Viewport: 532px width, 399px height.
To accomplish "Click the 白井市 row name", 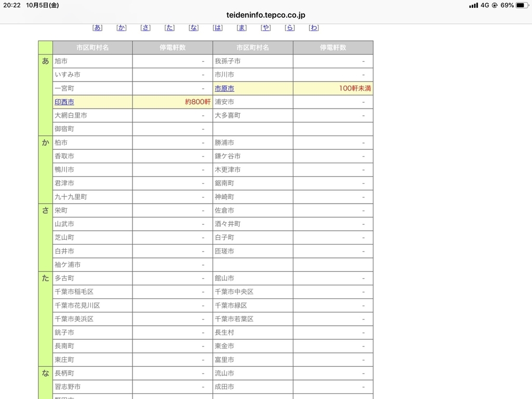I will pyautogui.click(x=64, y=251).
